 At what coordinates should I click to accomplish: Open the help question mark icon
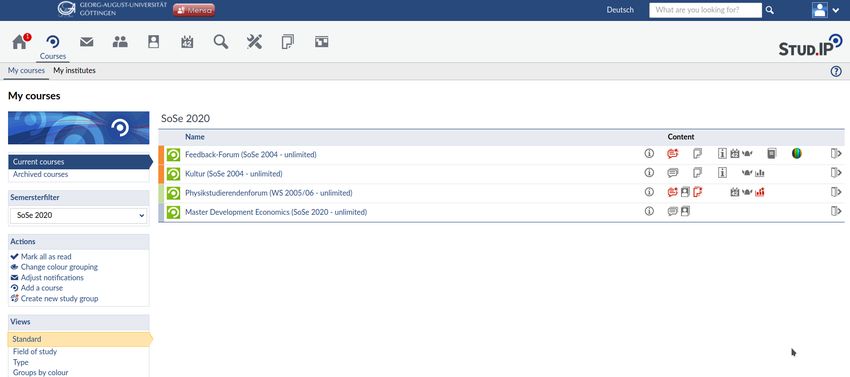tap(836, 71)
